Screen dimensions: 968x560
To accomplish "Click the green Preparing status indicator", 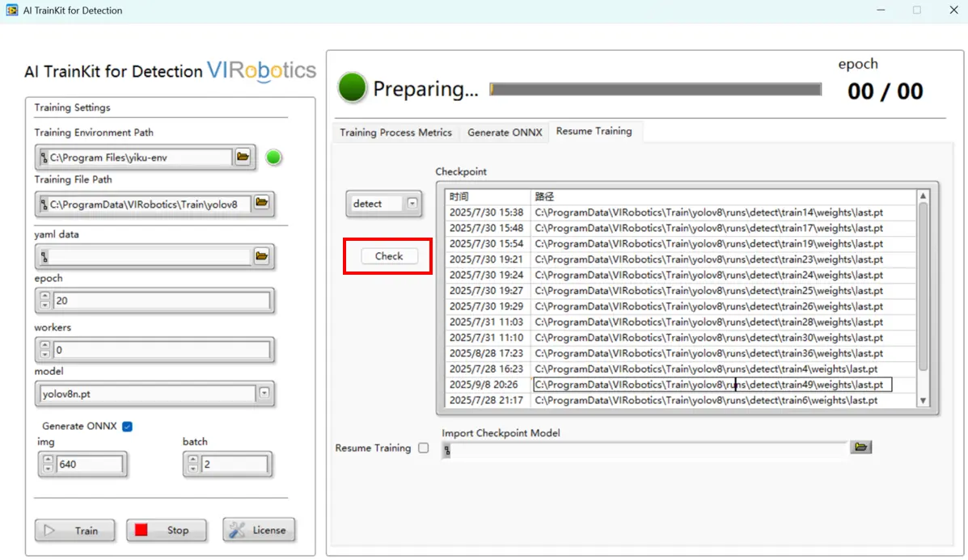I will click(353, 88).
